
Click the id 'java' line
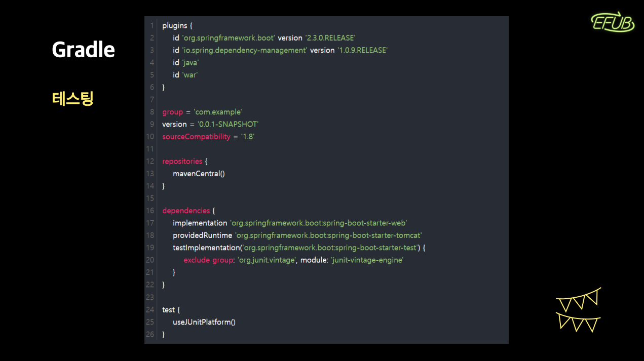coord(186,63)
